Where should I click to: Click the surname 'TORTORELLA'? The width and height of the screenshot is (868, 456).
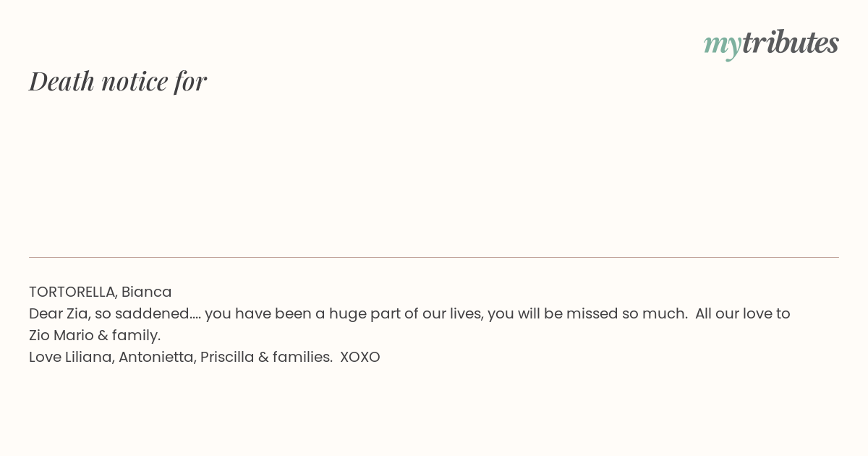(73, 292)
